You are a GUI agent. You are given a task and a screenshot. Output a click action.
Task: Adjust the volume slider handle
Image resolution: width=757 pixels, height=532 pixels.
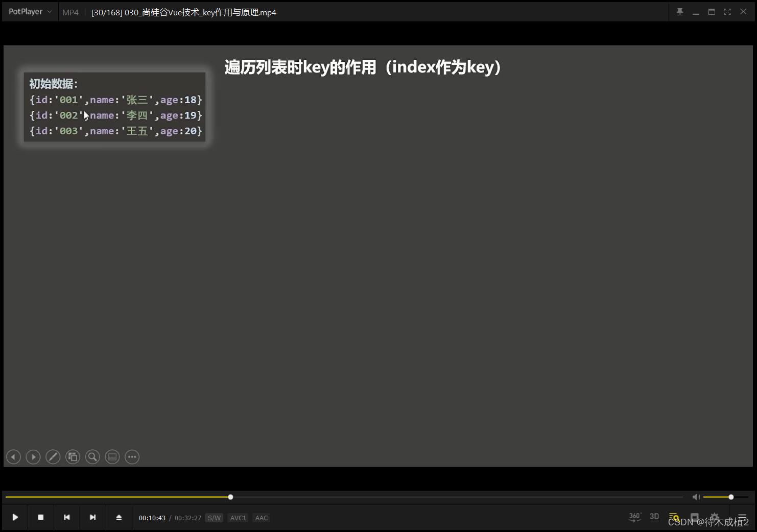pos(731,497)
